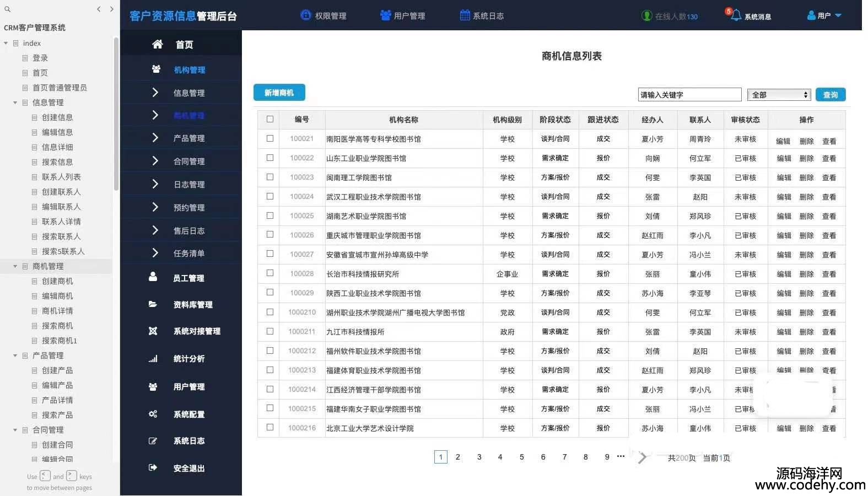Click the 资料库管理 folder icon
The image size is (868, 496).
(153, 304)
